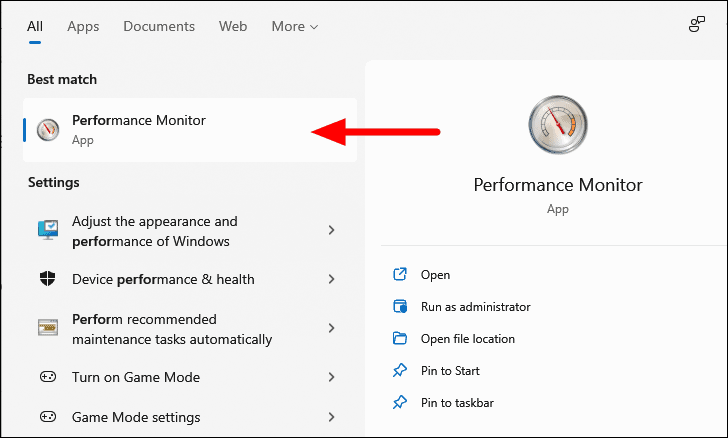Screen dimensions: 728x438
Task: Click the Run as administrator shield-window icon
Action: [x=400, y=307]
